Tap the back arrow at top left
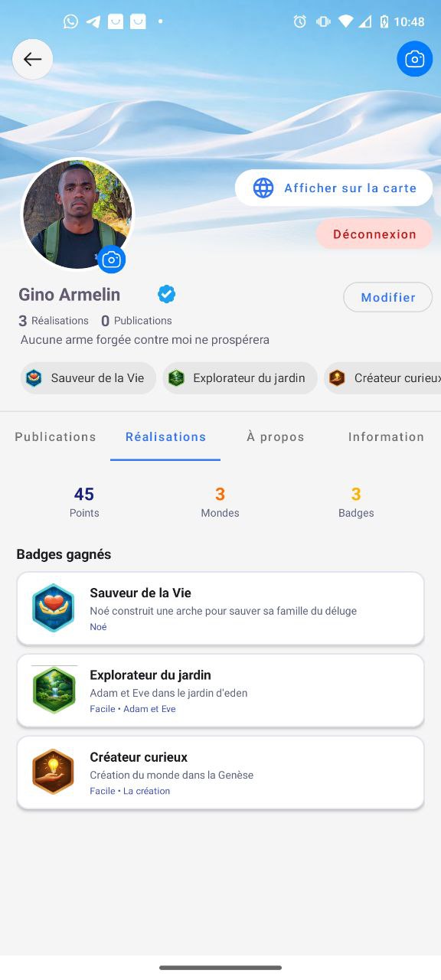Image resolution: width=441 pixels, height=980 pixels. 32,59
